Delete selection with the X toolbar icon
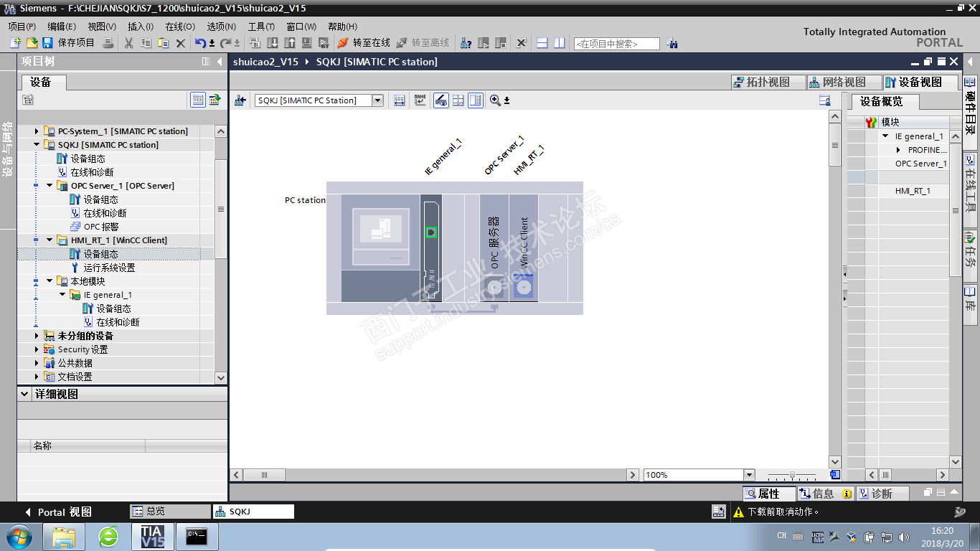The image size is (980, 551). point(181,43)
